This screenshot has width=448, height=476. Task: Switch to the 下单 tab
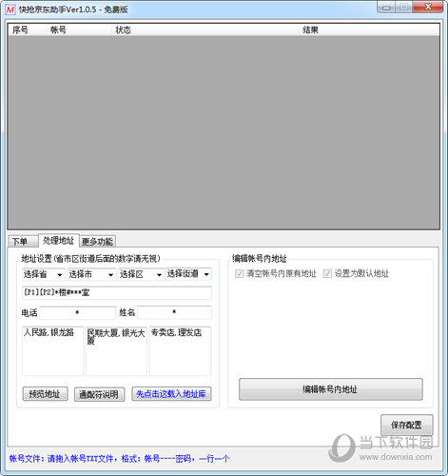pos(23,242)
